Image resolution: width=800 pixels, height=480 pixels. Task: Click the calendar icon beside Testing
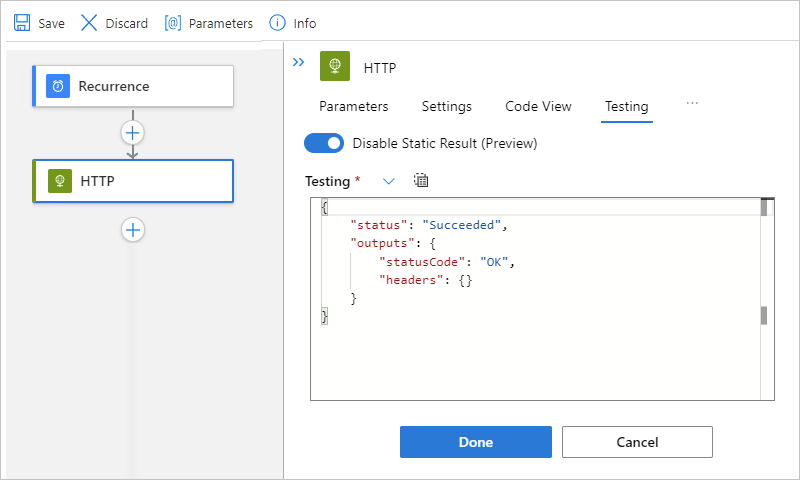click(x=421, y=181)
